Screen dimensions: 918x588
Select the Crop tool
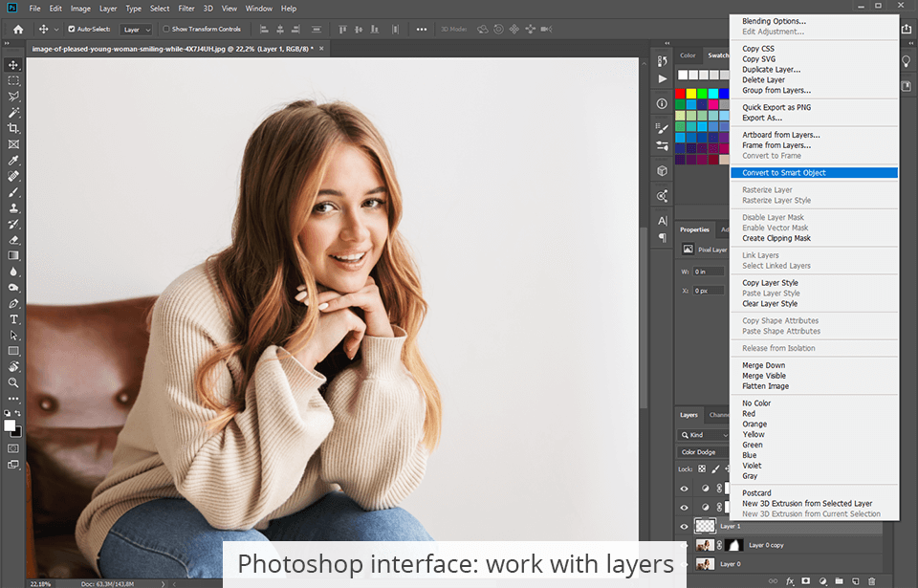(x=13, y=128)
